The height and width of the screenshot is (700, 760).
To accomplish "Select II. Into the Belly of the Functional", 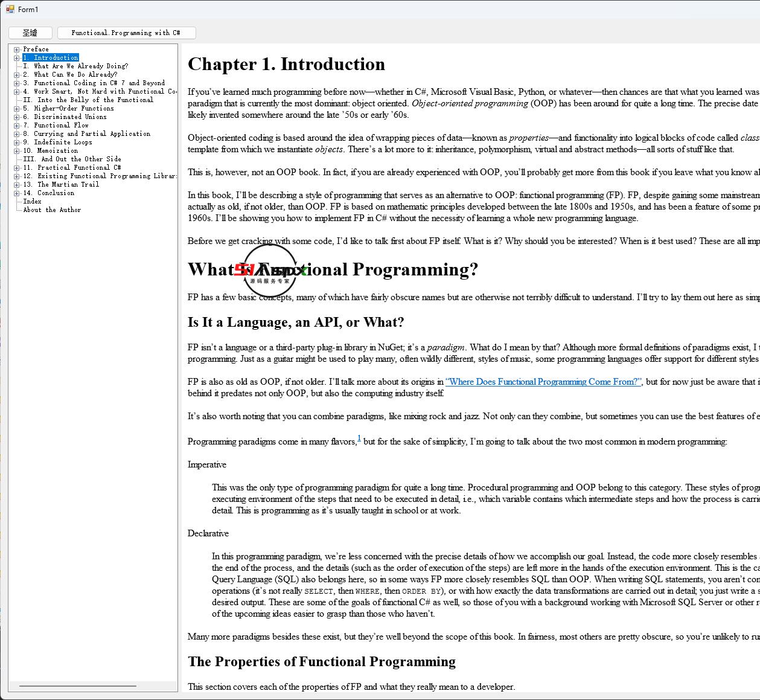I will click(88, 100).
